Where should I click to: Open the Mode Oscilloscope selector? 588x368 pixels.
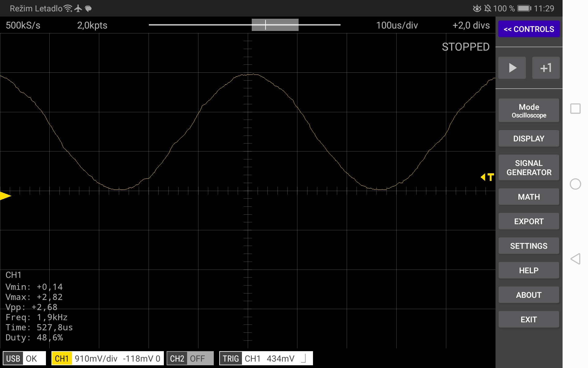pos(529,111)
